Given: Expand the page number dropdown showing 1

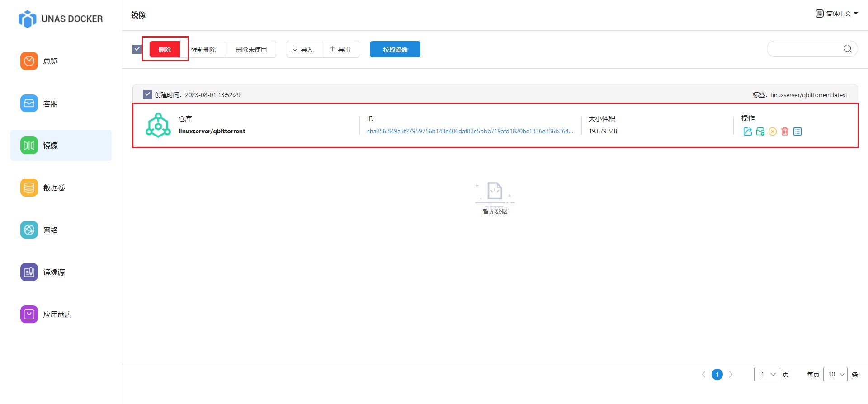Looking at the screenshot, I should pos(766,374).
